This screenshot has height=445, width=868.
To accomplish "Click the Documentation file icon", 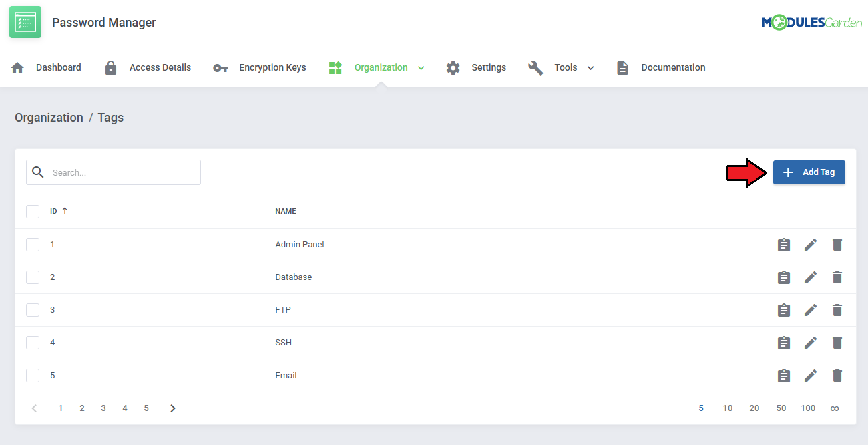I will [622, 67].
